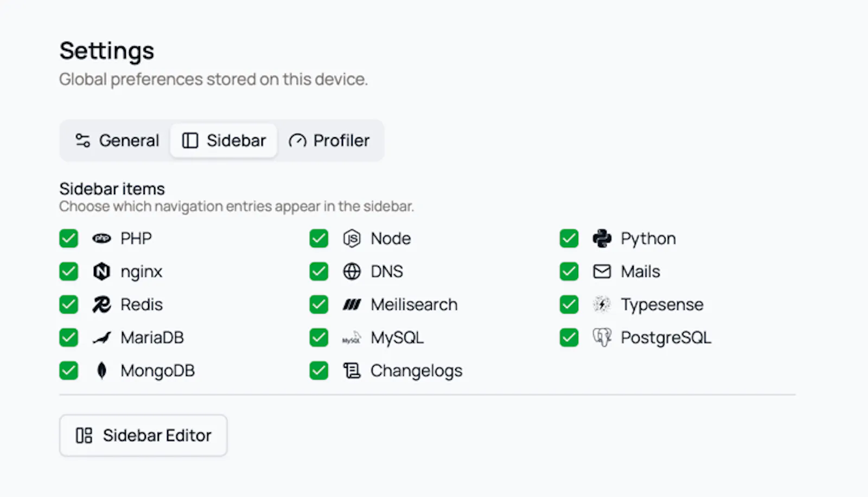Click the Node.js hexagon icon
The width and height of the screenshot is (868, 497).
352,238
